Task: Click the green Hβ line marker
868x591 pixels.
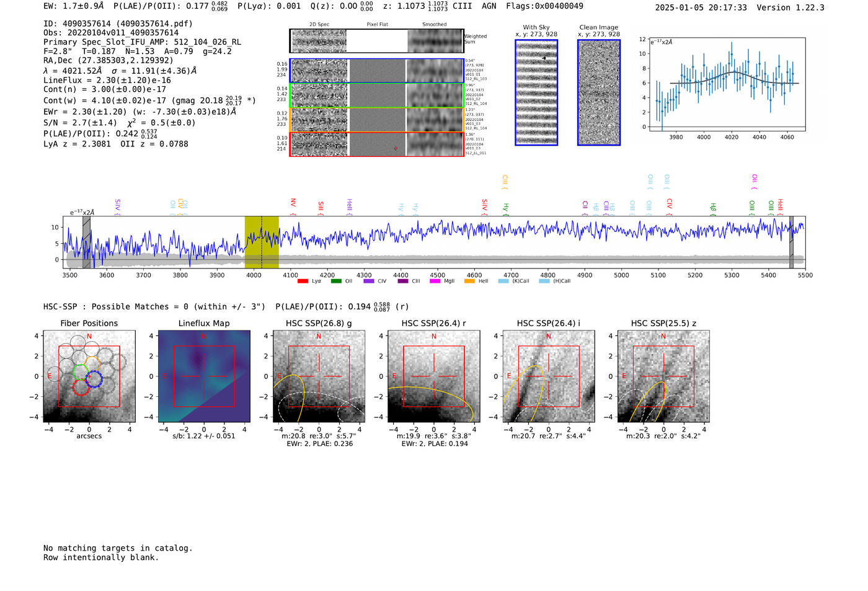Action: click(x=713, y=209)
